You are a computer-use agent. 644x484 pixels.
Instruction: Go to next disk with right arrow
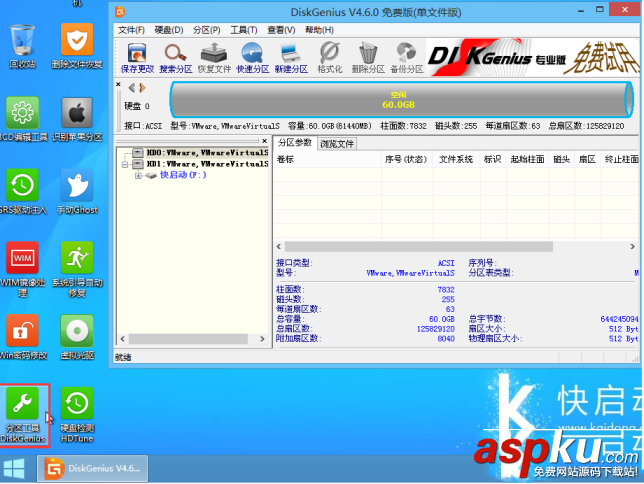click(142, 88)
